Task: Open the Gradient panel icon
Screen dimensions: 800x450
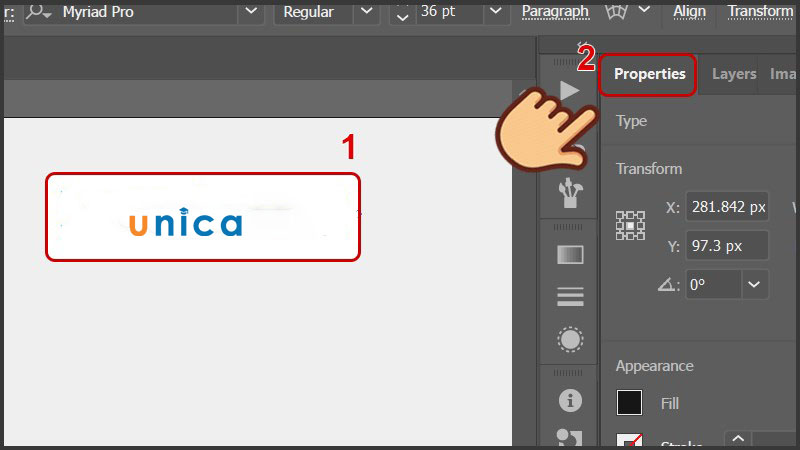Action: point(570,255)
